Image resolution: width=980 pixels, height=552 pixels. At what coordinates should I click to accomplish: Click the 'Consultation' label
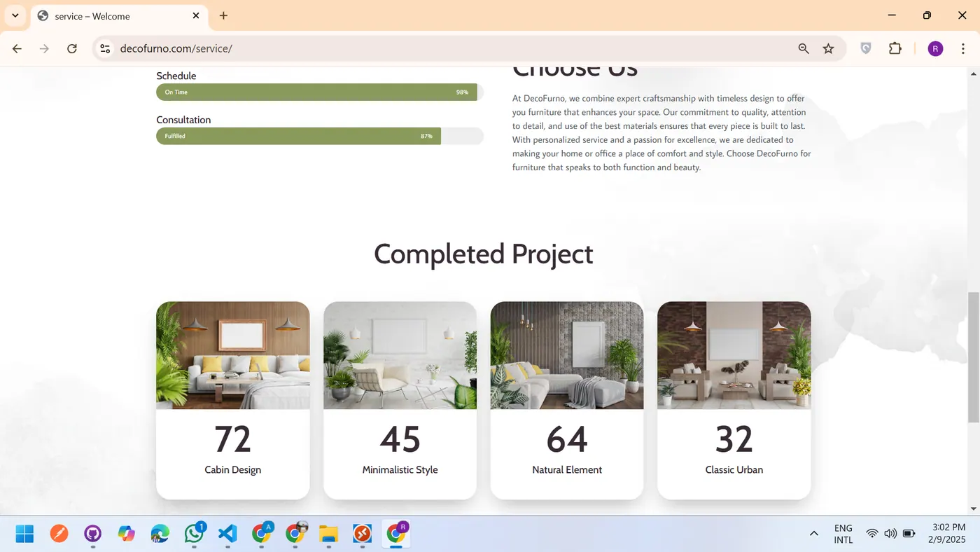point(183,120)
